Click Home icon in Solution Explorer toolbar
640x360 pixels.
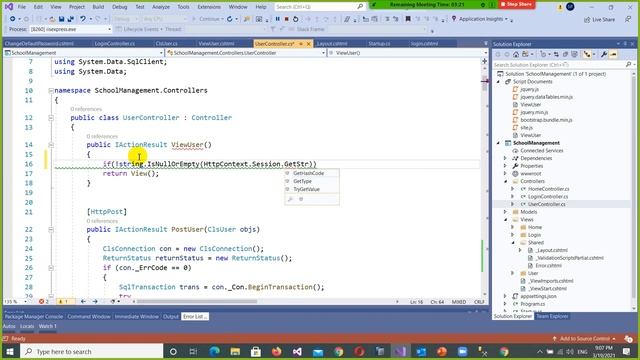(x=516, y=54)
